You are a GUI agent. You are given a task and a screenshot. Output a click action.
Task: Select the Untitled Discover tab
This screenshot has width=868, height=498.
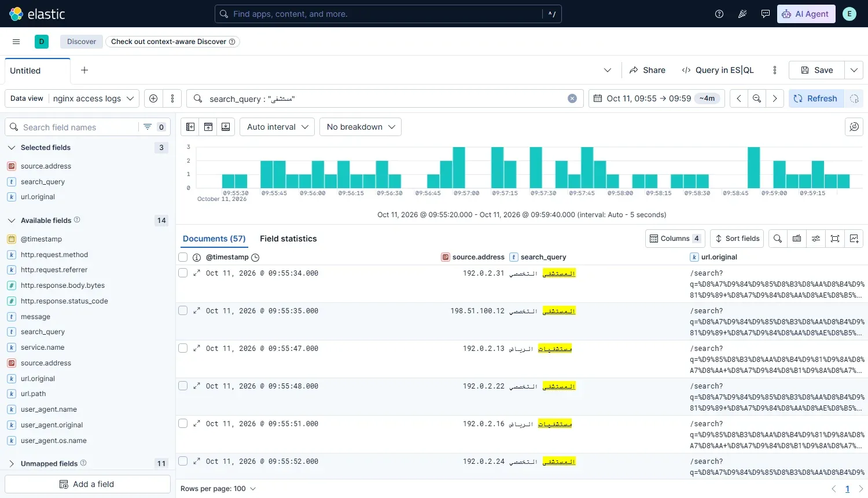coord(38,71)
